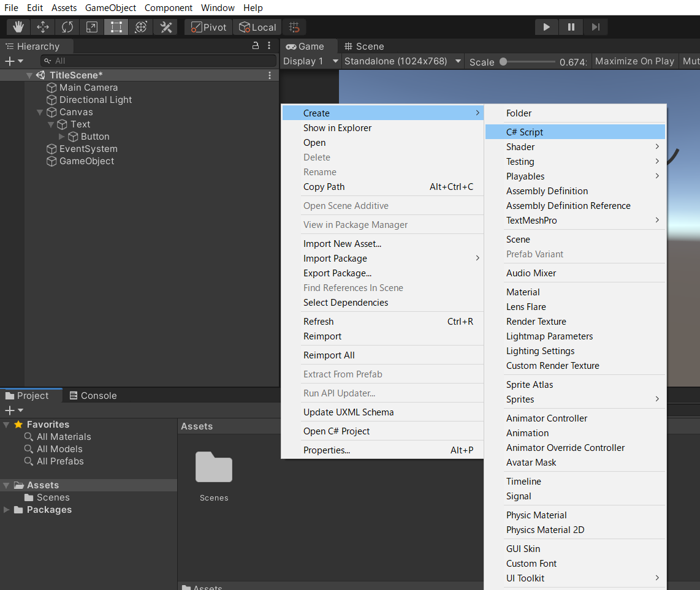Open the Import Package submenu

tap(382, 259)
